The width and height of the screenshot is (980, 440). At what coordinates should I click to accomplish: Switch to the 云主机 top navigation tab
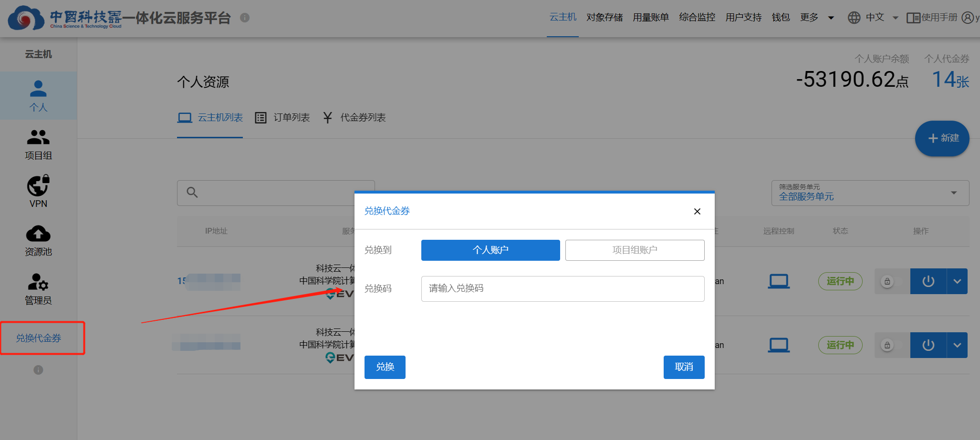(x=563, y=18)
